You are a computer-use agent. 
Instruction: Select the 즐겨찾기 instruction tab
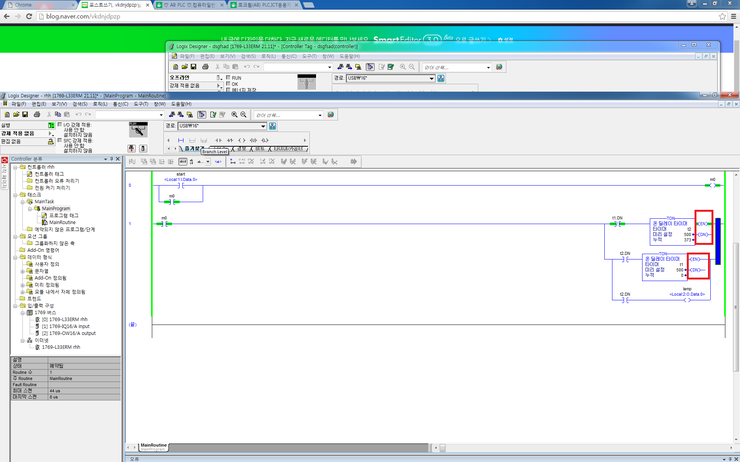193,149
